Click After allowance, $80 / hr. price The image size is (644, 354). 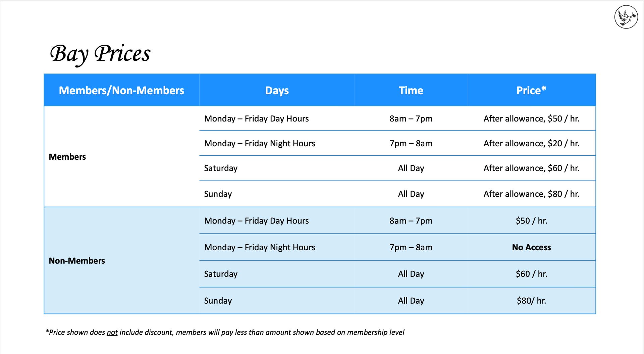pyautogui.click(x=531, y=194)
